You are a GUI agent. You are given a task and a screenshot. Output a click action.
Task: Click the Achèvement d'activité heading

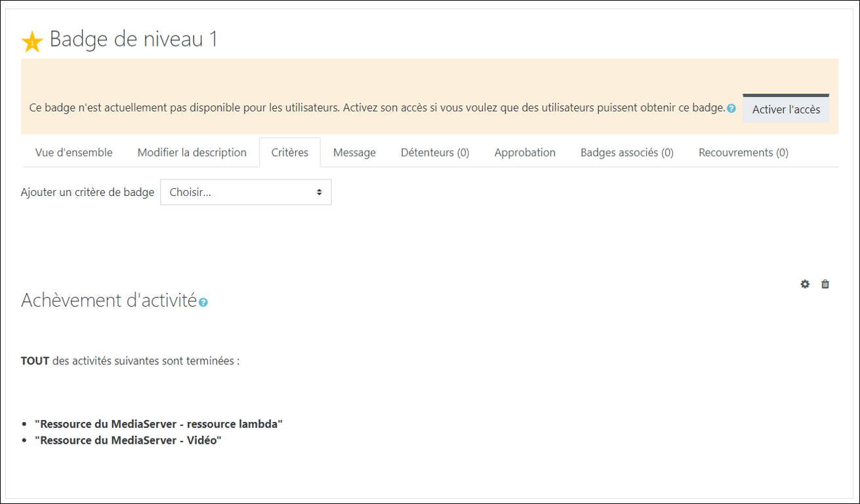[x=109, y=300]
